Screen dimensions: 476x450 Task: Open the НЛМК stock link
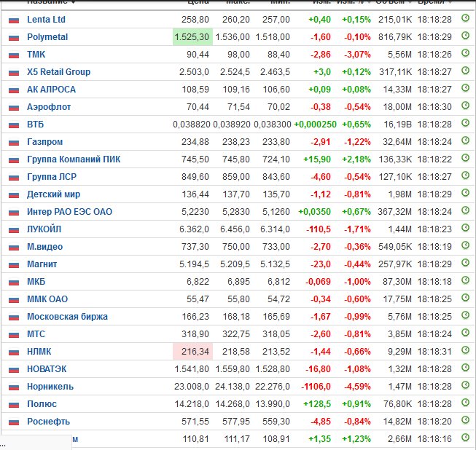click(x=39, y=352)
